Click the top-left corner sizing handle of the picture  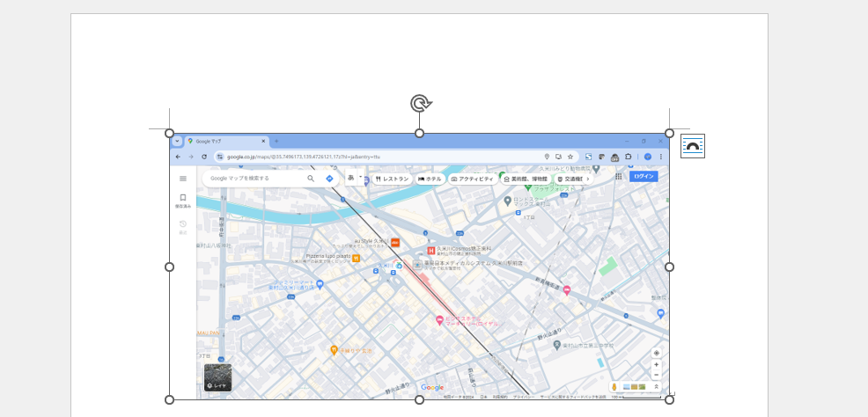tap(169, 134)
